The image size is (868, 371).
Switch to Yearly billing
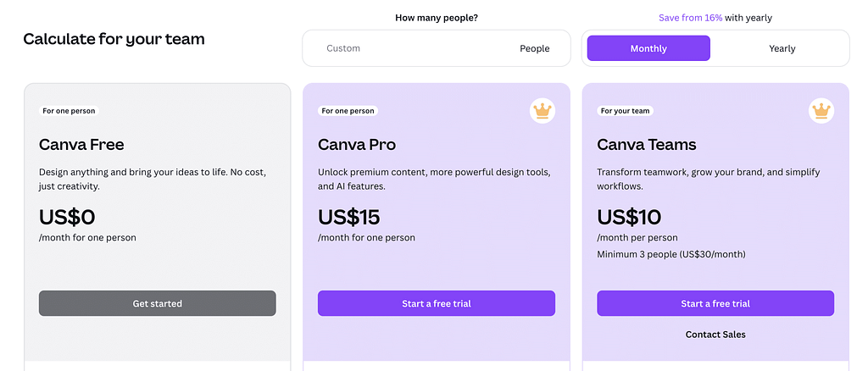(782, 48)
